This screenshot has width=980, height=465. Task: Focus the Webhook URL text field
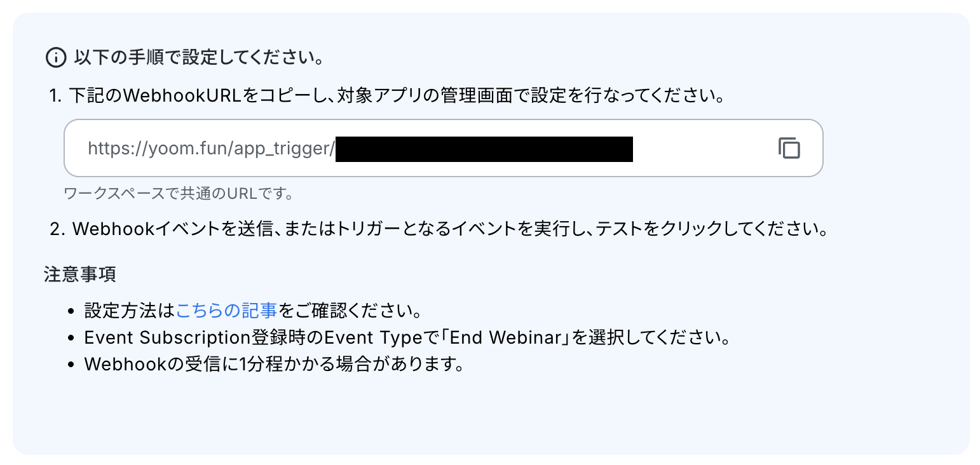[x=444, y=148]
